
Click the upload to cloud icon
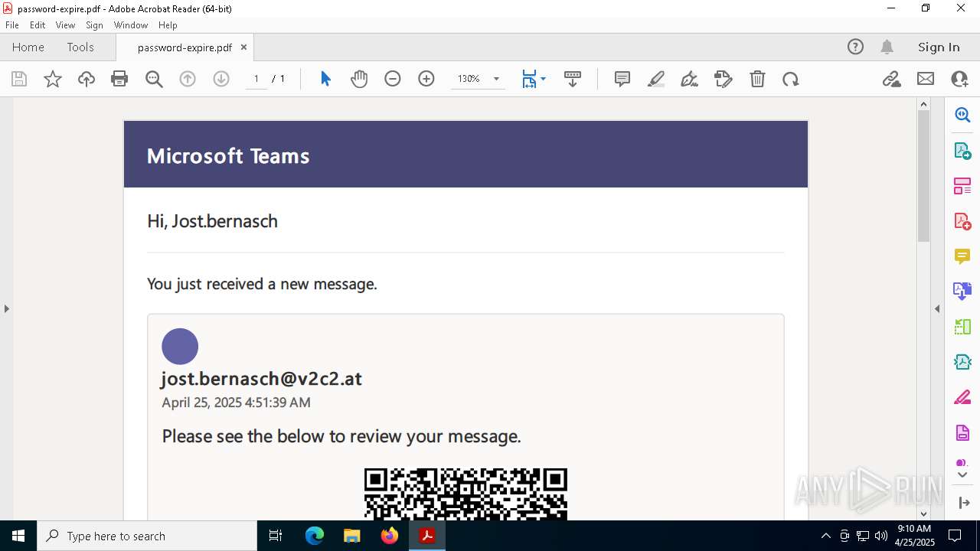coord(87,79)
